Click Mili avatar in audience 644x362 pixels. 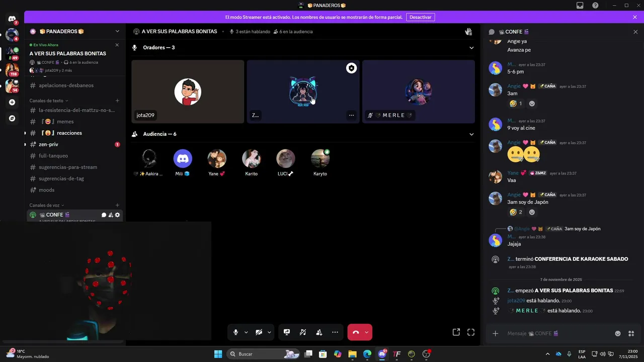point(183,158)
